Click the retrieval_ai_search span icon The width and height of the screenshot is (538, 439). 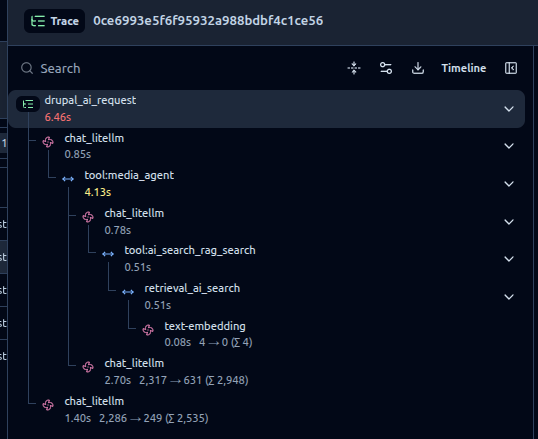pos(128,292)
